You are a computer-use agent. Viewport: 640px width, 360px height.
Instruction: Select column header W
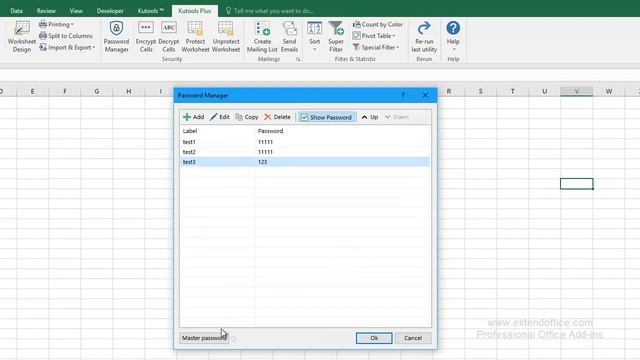(x=609, y=91)
